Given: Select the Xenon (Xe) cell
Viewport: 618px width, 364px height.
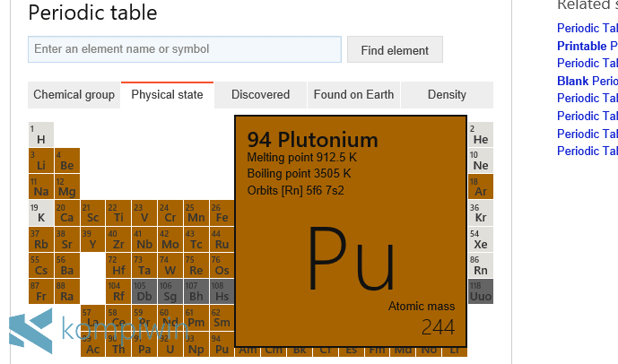Looking at the screenshot, I should 481,239.
